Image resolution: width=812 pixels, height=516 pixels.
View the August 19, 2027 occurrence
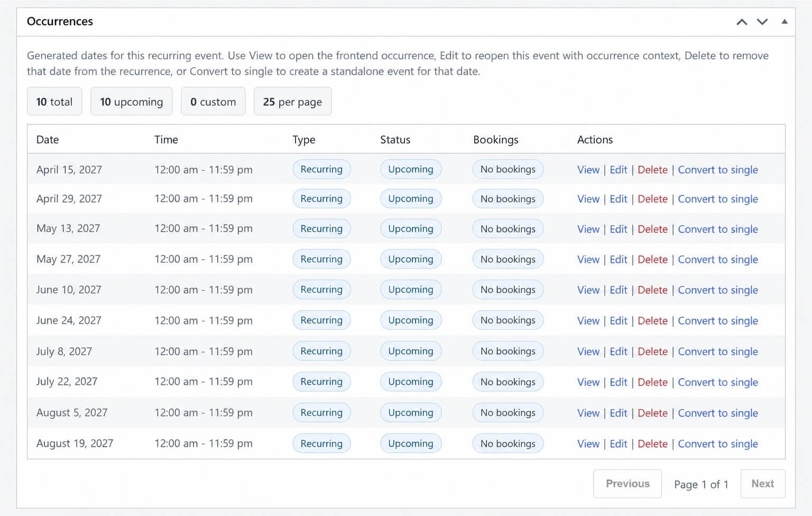(x=588, y=444)
